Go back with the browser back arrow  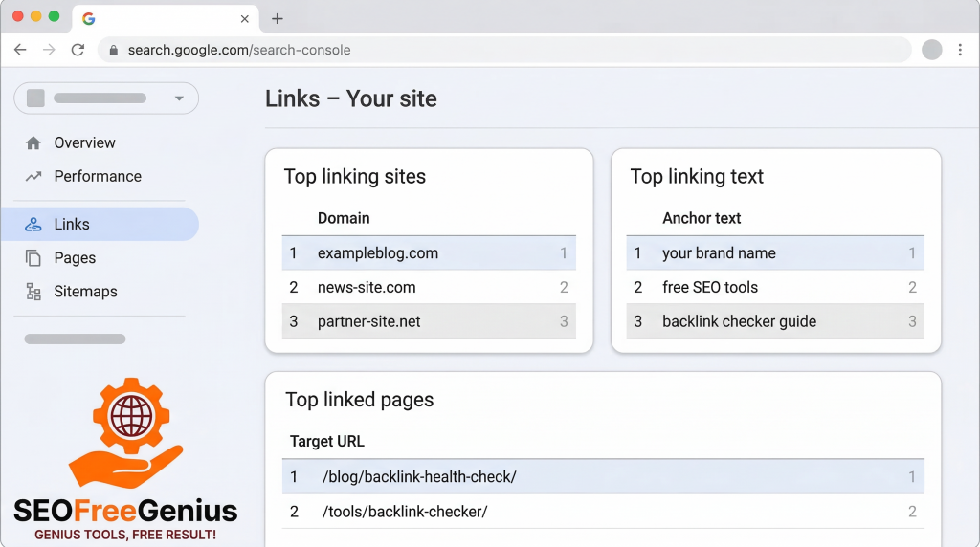(x=20, y=50)
